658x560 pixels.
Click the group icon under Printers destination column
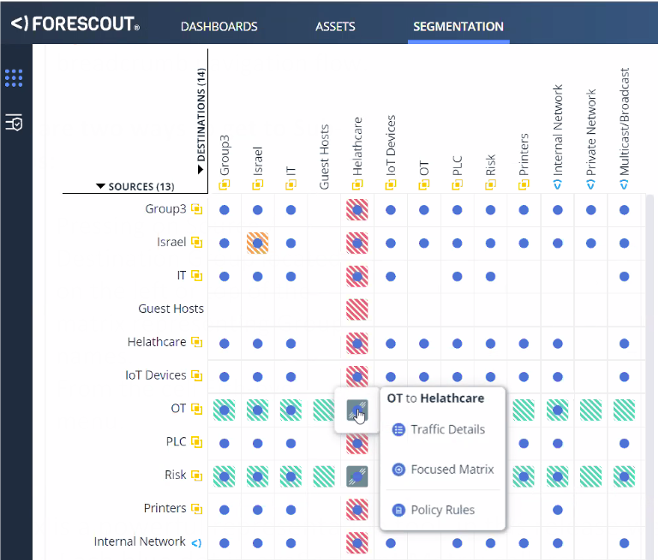(523, 184)
